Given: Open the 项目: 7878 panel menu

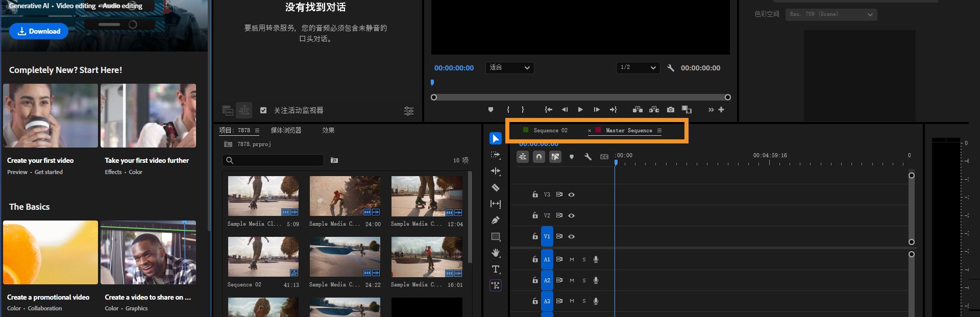Looking at the screenshot, I should pos(257,131).
